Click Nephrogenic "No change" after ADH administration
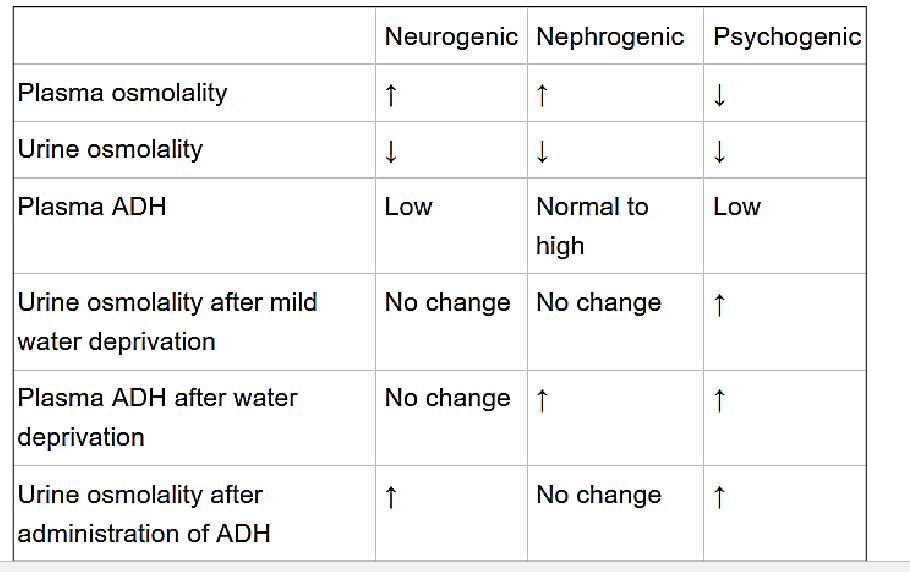The width and height of the screenshot is (910, 572). tap(599, 495)
